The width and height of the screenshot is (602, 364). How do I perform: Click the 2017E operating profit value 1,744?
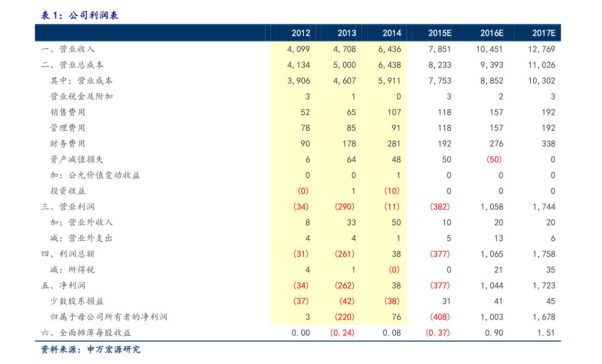[544, 206]
